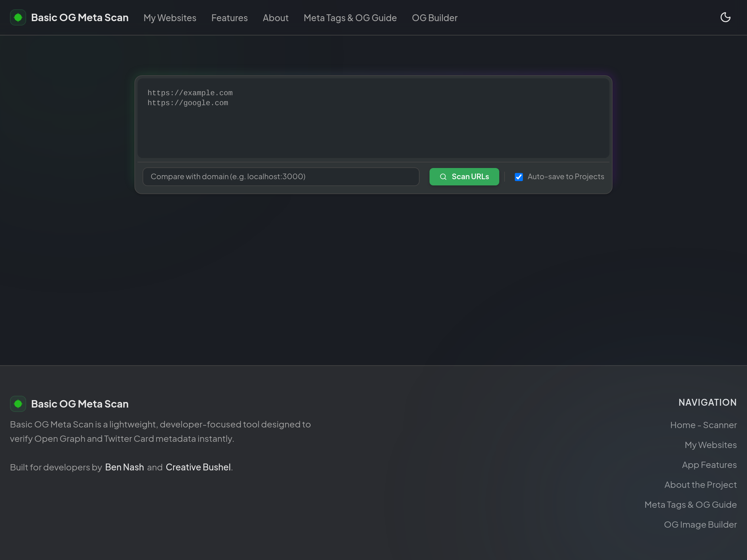Click the footer description starting 'Basic OG Meta Scan is'
Screen dimensions: 747x560
pos(160,432)
